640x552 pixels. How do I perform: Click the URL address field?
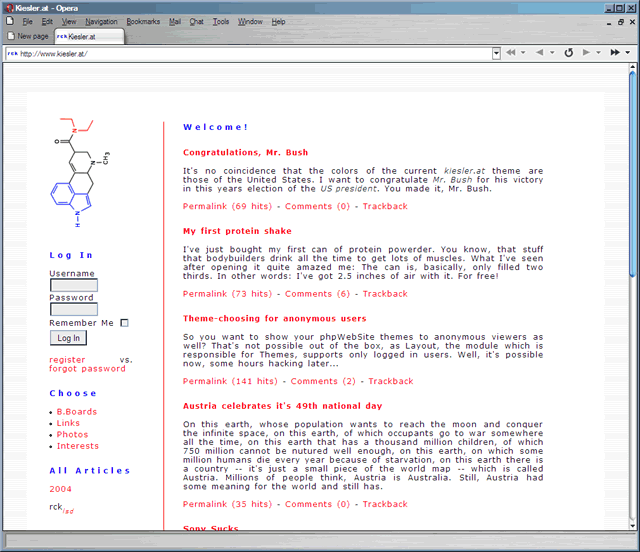point(249,53)
